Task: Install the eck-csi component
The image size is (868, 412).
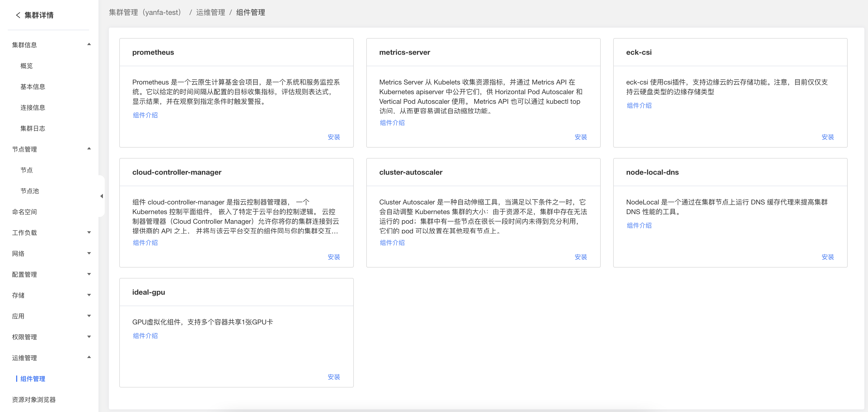Action: (x=828, y=137)
